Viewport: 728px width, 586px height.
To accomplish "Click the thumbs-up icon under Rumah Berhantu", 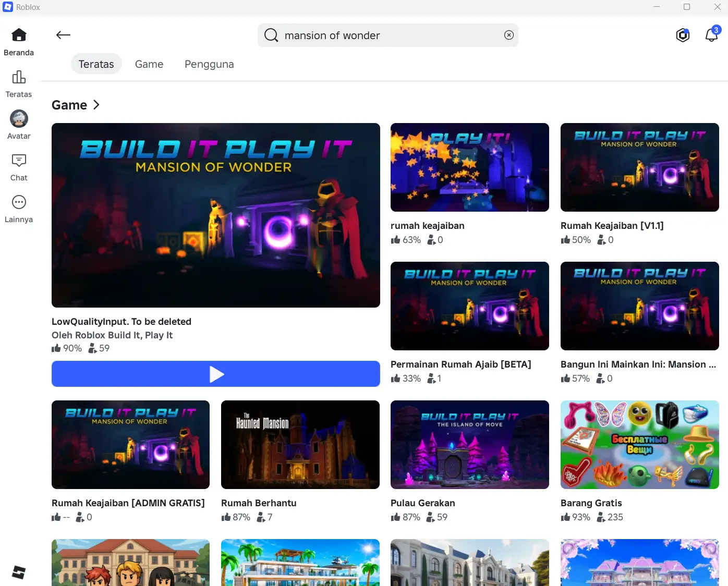I will (x=226, y=517).
